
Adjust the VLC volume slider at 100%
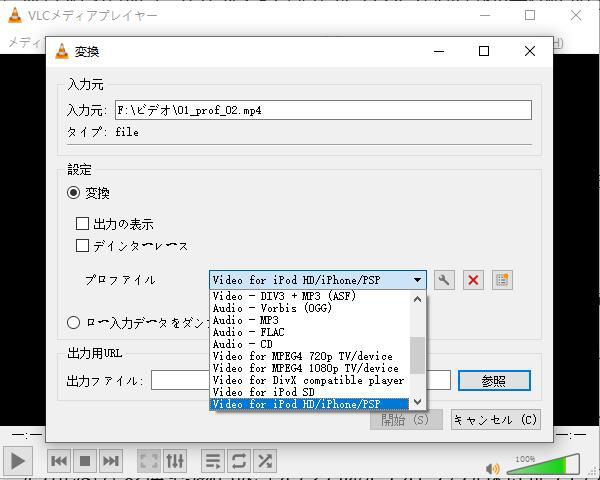point(543,464)
